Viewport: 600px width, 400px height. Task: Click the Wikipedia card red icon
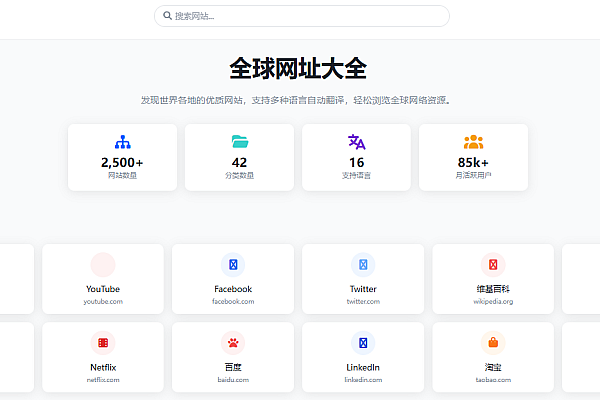point(493,264)
